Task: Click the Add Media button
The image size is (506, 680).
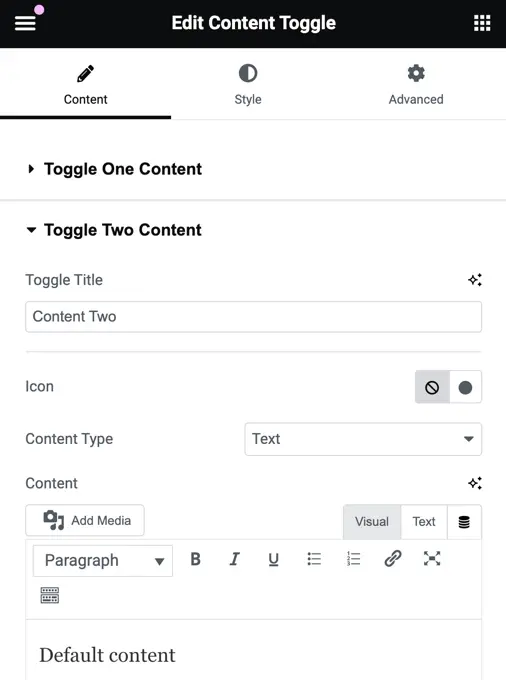Action: (85, 520)
